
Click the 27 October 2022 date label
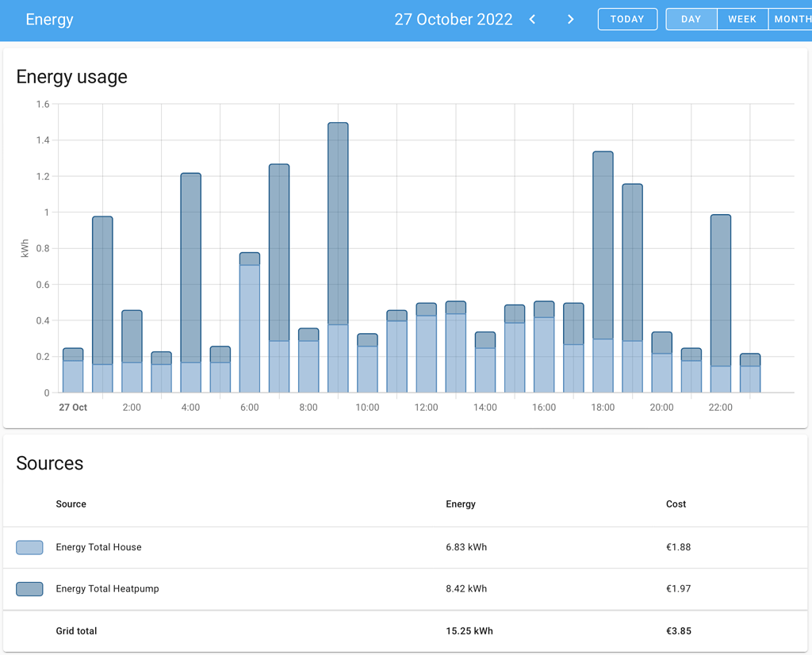(453, 19)
